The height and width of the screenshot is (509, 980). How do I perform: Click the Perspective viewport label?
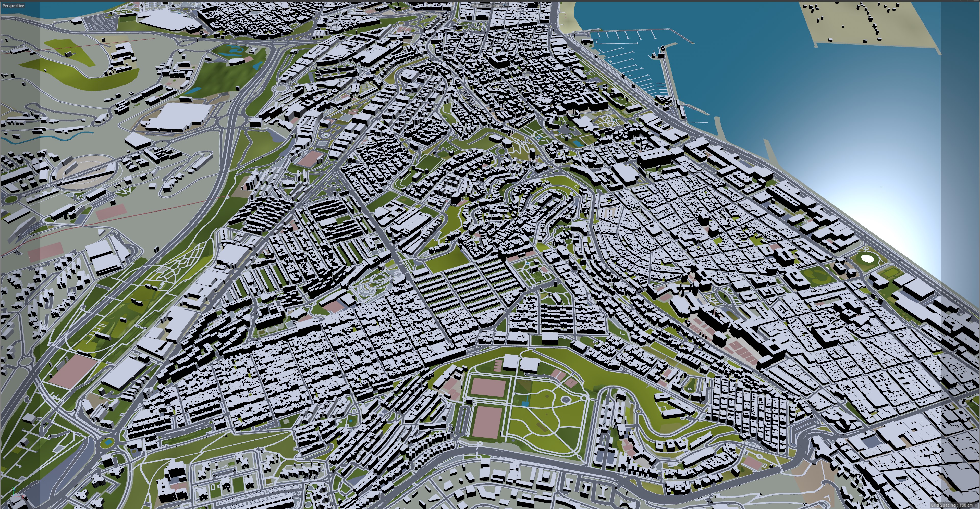click(13, 6)
